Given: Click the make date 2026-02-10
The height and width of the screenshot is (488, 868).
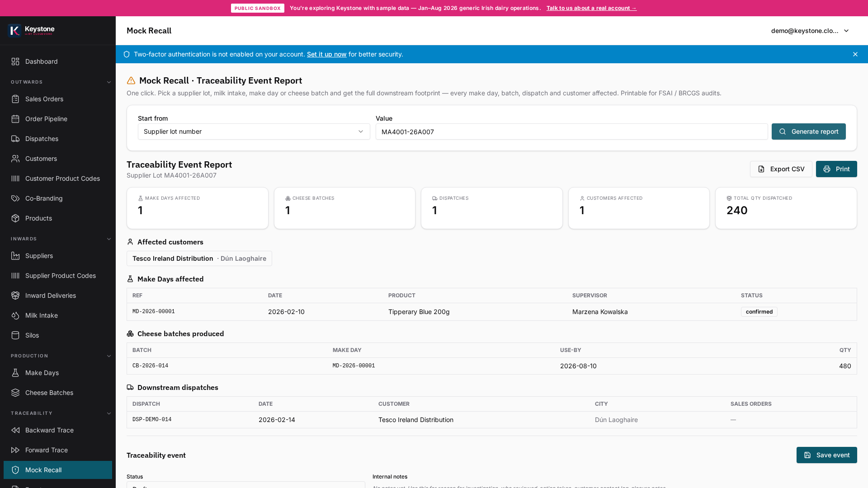Looking at the screenshot, I should tap(286, 312).
